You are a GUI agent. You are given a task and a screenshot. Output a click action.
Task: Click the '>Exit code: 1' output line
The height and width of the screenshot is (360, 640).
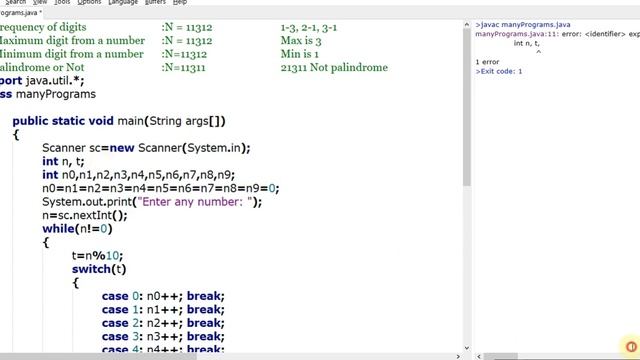[499, 71]
